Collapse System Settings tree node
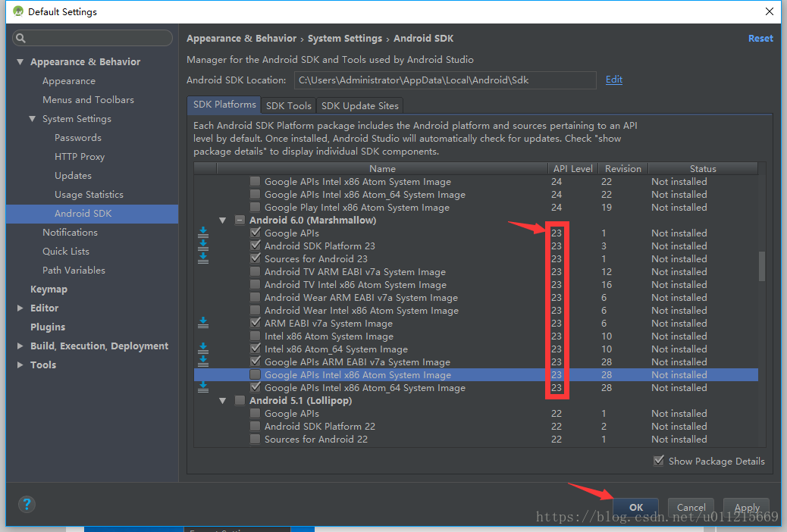The height and width of the screenshot is (532, 787). coord(32,119)
